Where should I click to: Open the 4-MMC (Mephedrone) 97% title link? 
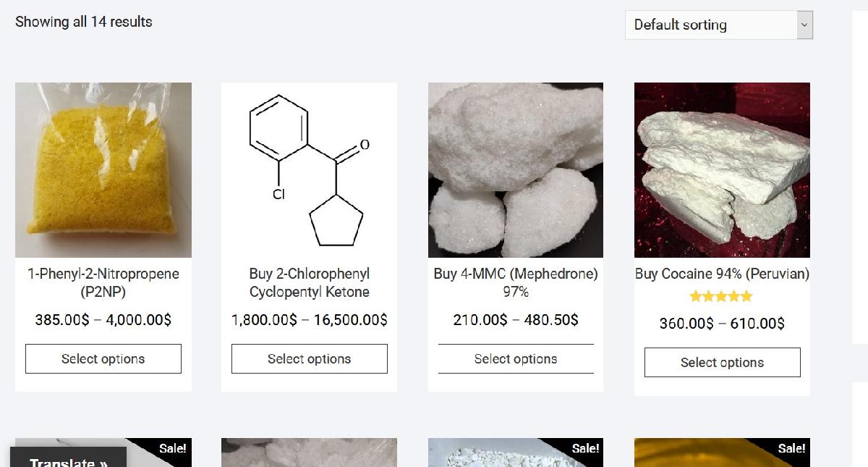tap(516, 282)
